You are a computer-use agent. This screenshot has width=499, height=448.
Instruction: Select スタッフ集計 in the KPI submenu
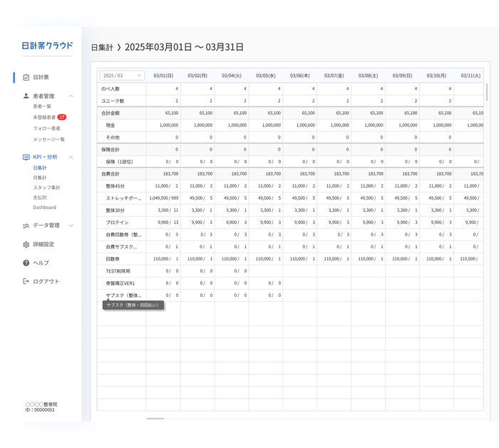pyautogui.click(x=46, y=188)
